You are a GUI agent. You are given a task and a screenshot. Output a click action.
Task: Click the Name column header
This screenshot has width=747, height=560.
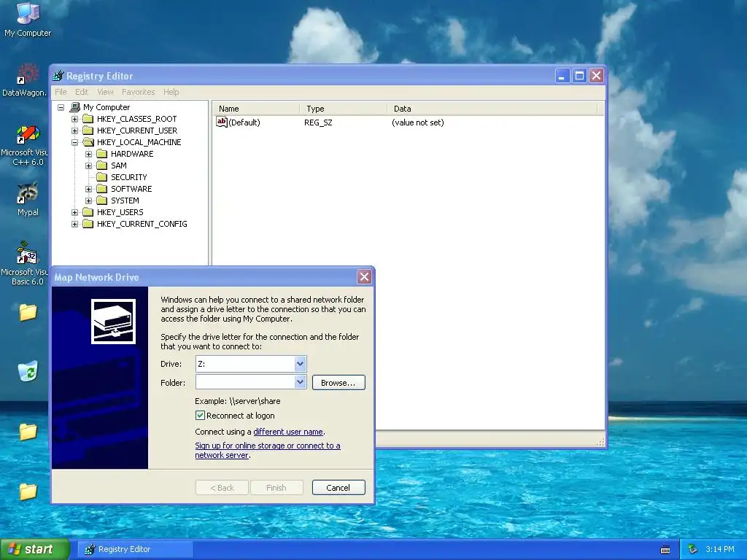click(256, 109)
